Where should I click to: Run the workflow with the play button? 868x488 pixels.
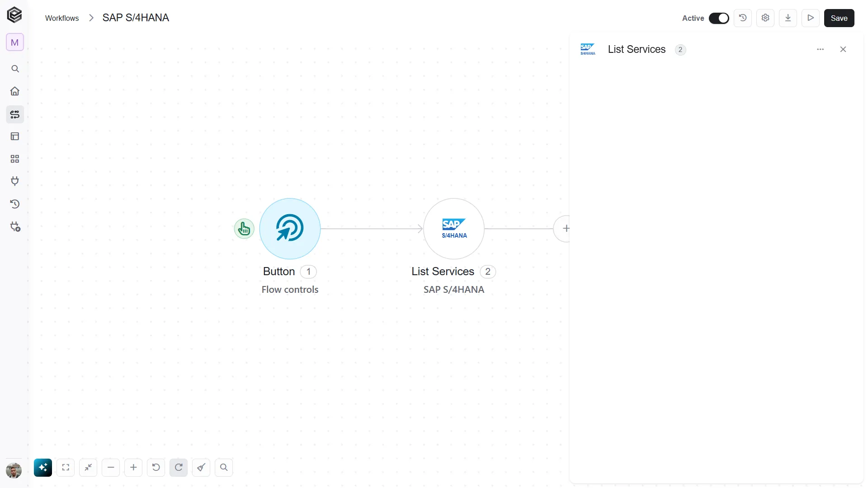coord(811,18)
